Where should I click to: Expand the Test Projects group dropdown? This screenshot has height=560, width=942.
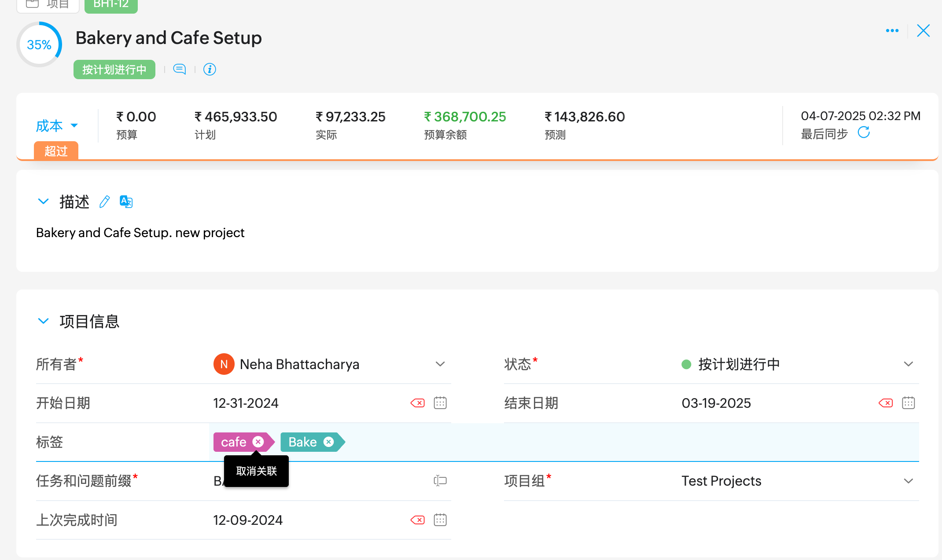[908, 481]
